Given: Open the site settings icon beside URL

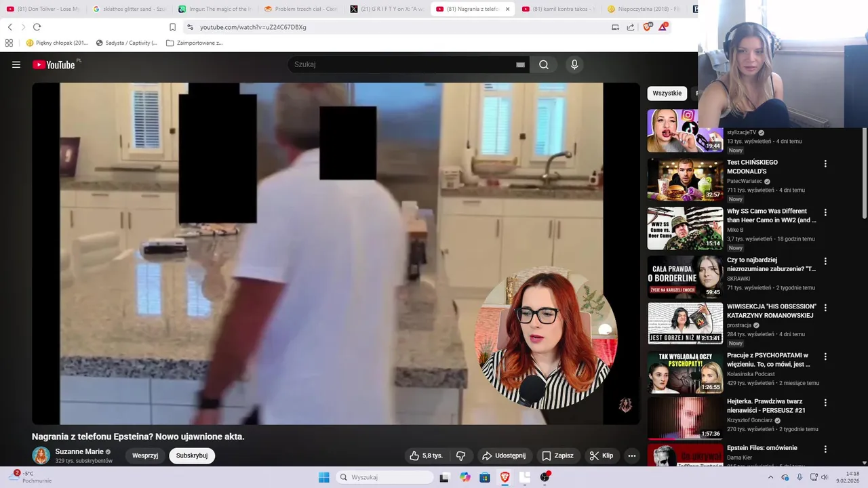Looking at the screenshot, I should coord(190,27).
